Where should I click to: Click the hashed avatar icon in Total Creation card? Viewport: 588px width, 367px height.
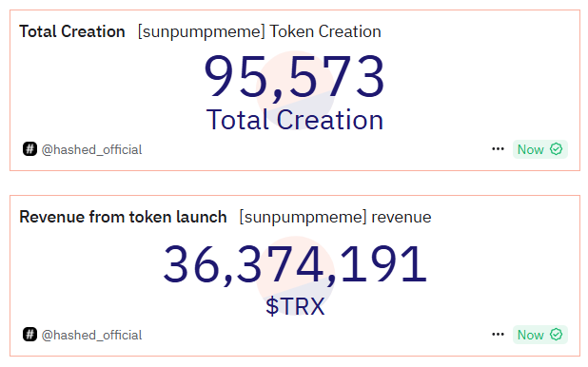pyautogui.click(x=29, y=149)
